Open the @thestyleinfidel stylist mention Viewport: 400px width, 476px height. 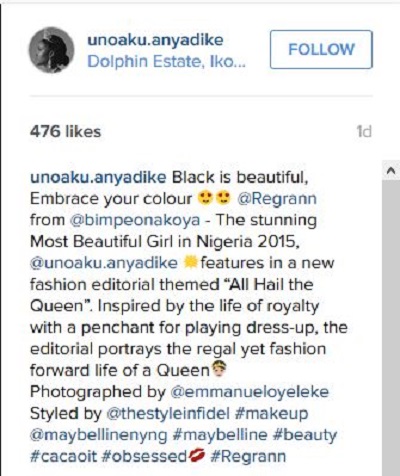168,414
